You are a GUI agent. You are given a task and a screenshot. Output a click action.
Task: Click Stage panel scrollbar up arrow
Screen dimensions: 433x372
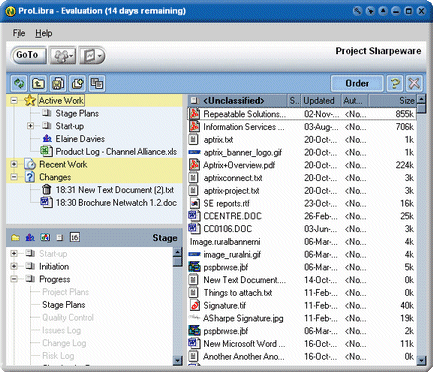pos(177,252)
